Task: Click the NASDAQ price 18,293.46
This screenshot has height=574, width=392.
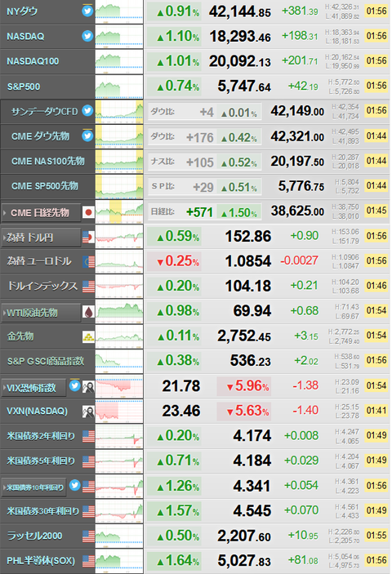Action: coord(240,37)
